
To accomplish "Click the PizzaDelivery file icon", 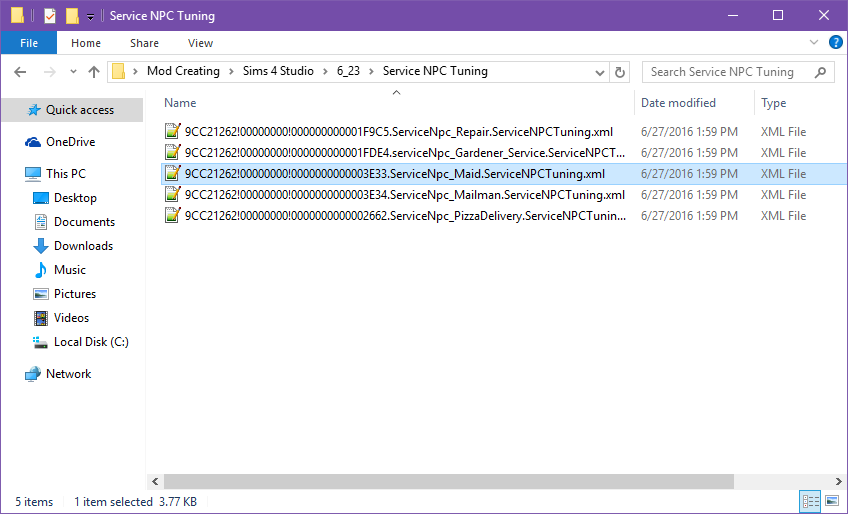I will tap(173, 215).
